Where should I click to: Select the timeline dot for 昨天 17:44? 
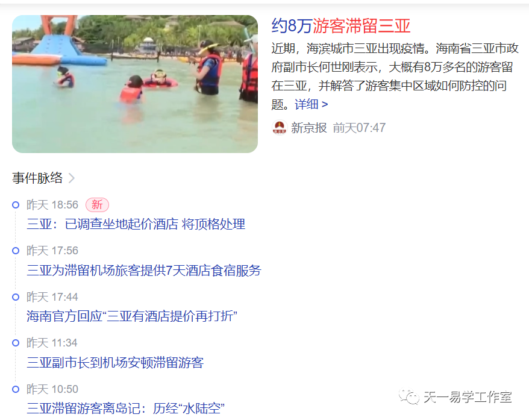pyautogui.click(x=16, y=297)
